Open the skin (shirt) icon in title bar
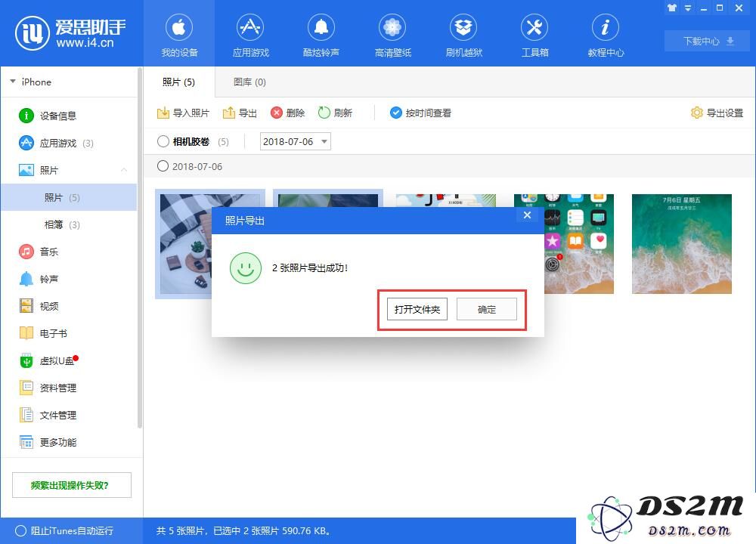The width and height of the screenshot is (756, 544). pos(671,8)
